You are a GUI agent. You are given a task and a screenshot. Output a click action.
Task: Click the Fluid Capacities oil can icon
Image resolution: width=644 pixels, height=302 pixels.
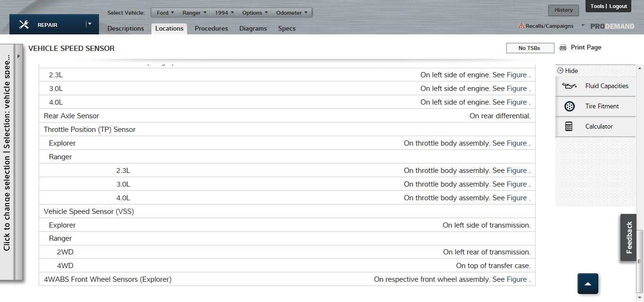click(569, 86)
